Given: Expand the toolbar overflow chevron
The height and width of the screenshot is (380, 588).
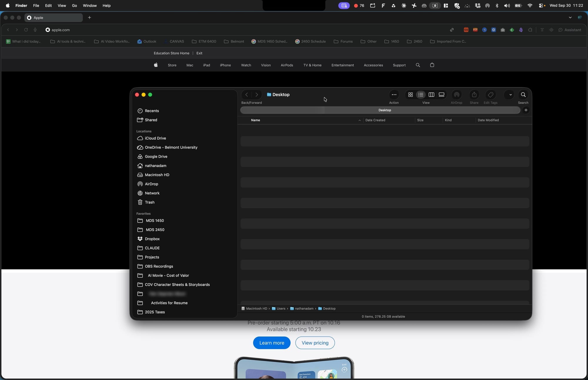Looking at the screenshot, I should 510,95.
